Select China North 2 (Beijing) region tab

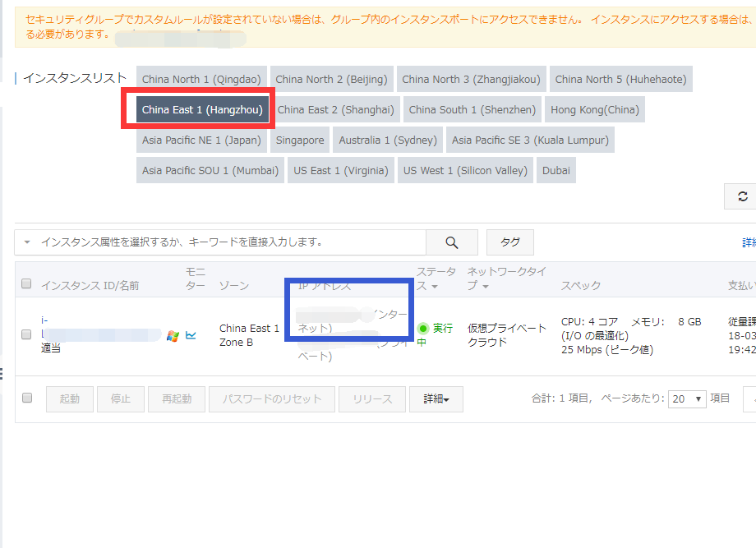point(332,79)
